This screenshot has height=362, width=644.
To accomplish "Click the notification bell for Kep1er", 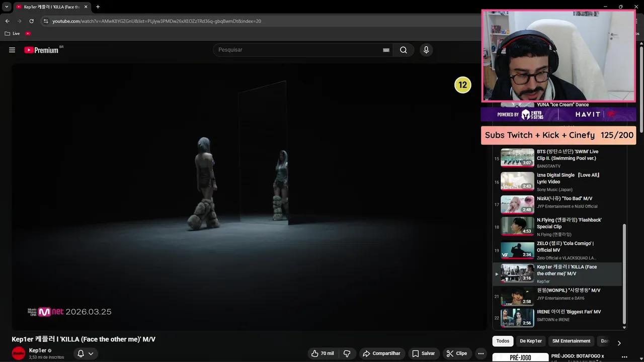I will [80, 353].
